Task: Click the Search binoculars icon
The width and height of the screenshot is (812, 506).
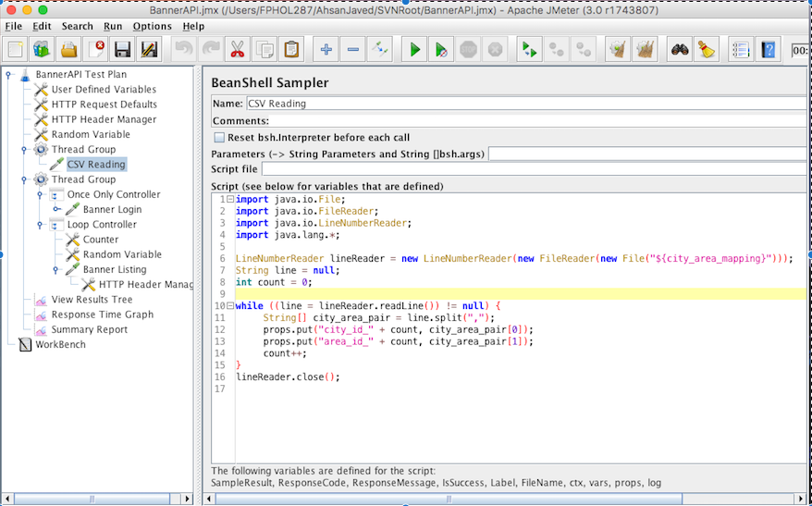Action: [680, 50]
